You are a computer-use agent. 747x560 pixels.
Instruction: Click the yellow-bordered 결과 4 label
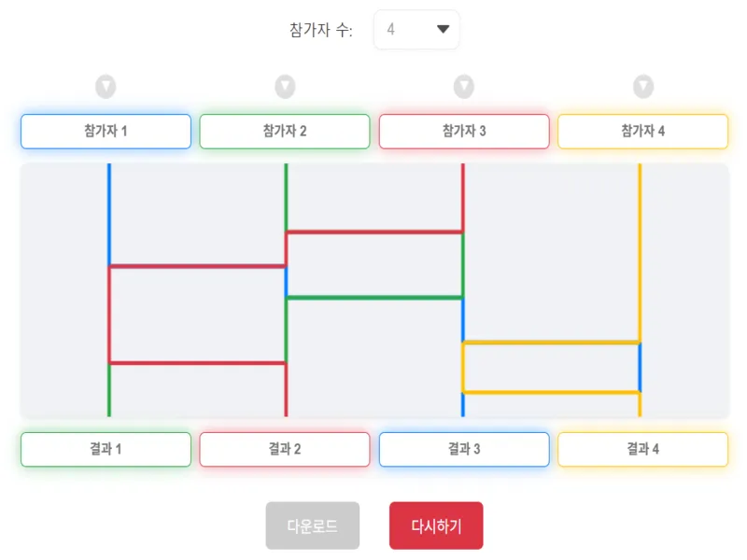click(x=641, y=449)
